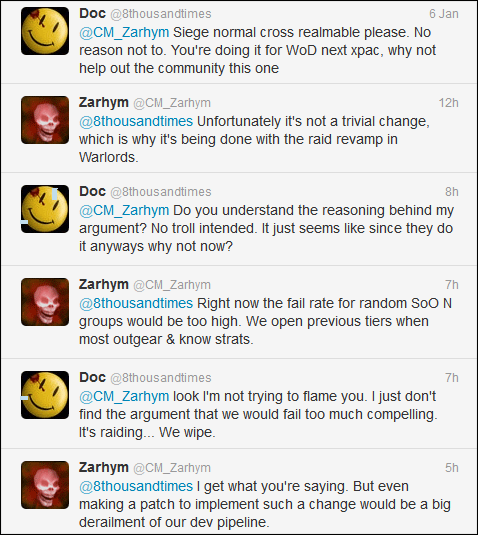
Task: Click the '8h' tweet timestamp
Action: click(x=452, y=192)
